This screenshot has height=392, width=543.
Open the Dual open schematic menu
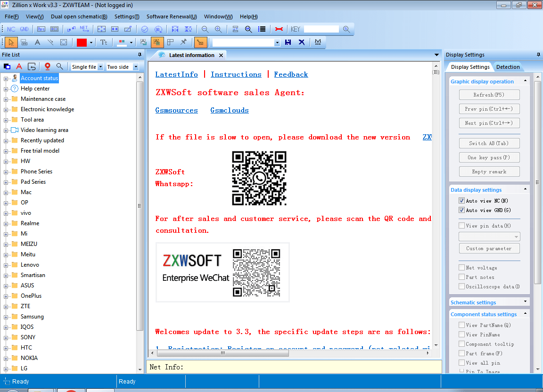tap(79, 16)
